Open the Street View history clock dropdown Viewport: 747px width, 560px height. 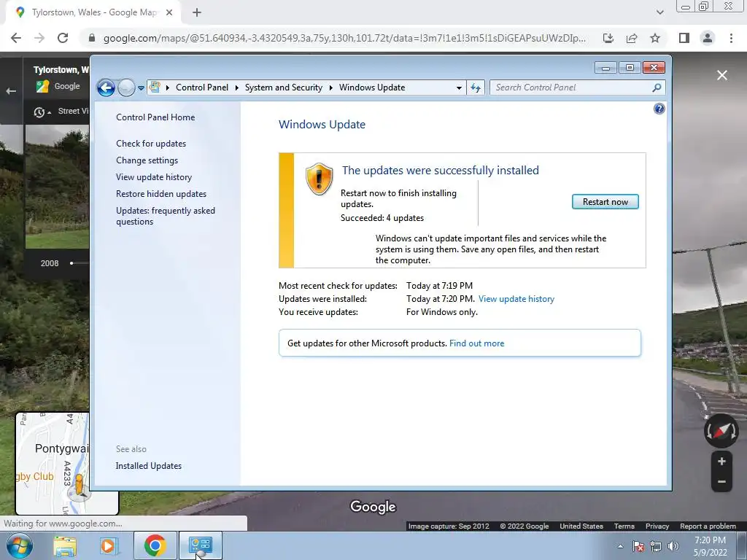(42, 112)
